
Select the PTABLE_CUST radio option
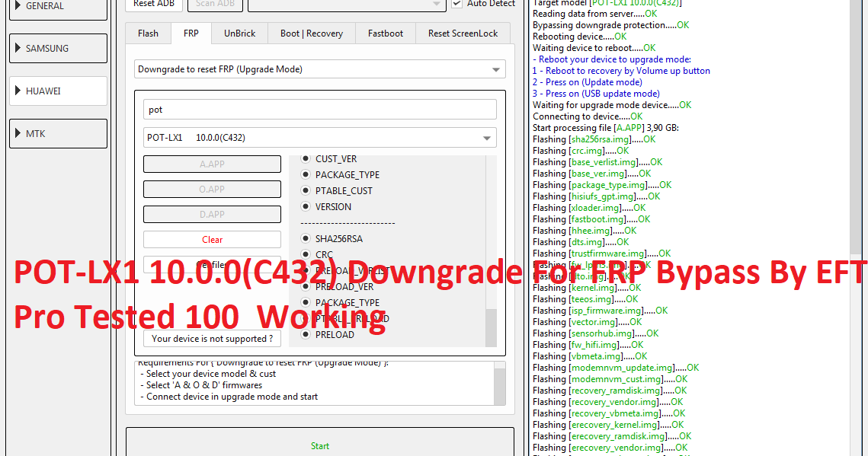click(305, 190)
